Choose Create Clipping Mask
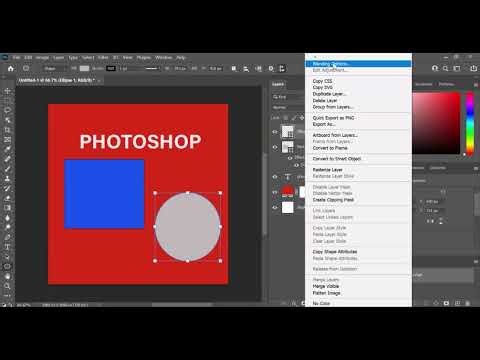480x360 pixels. [x=358, y=200]
